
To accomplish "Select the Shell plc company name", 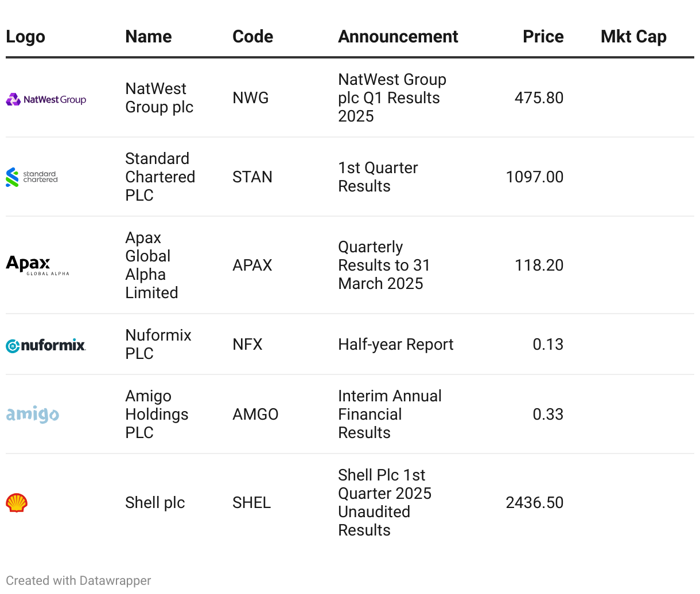I will point(155,503).
